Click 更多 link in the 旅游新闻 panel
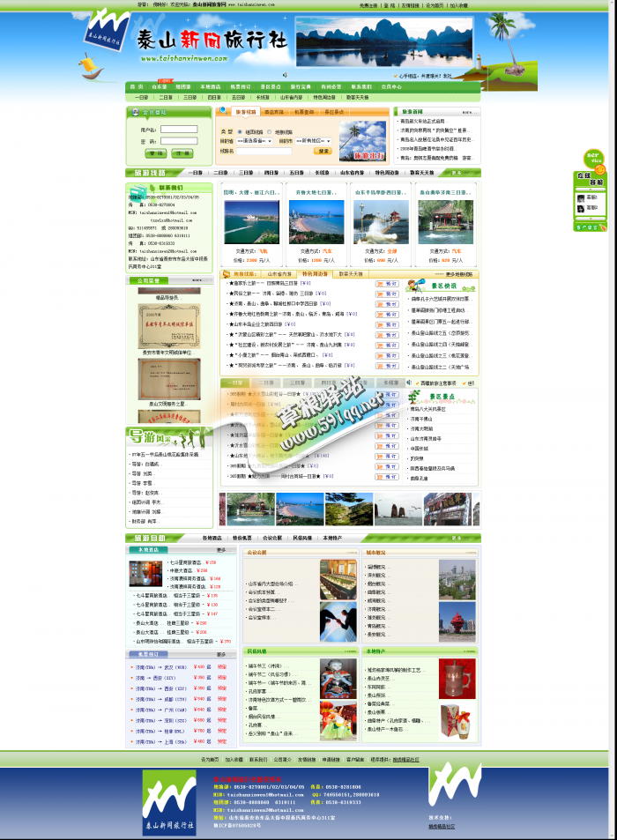 pyautogui.click(x=469, y=112)
